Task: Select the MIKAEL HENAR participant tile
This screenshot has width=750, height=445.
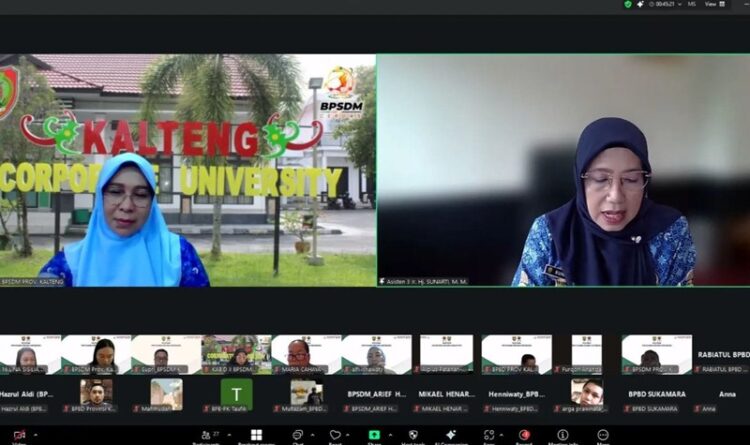Action: pyautogui.click(x=446, y=395)
